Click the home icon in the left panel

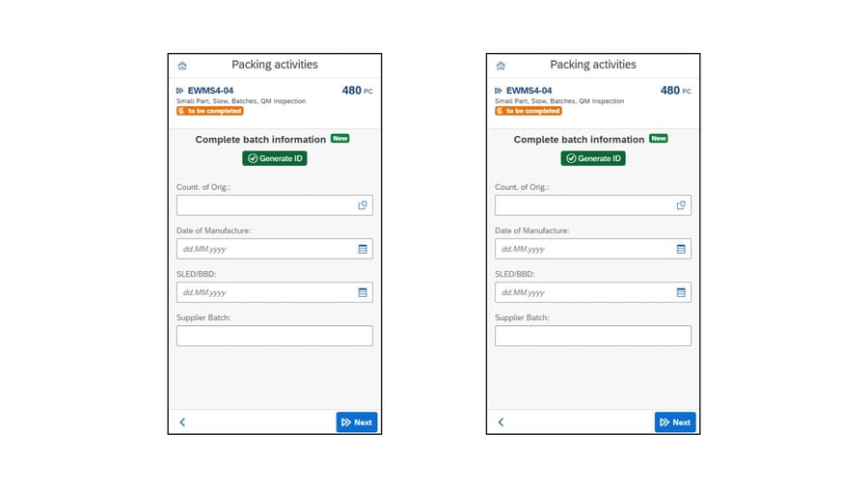pos(182,66)
